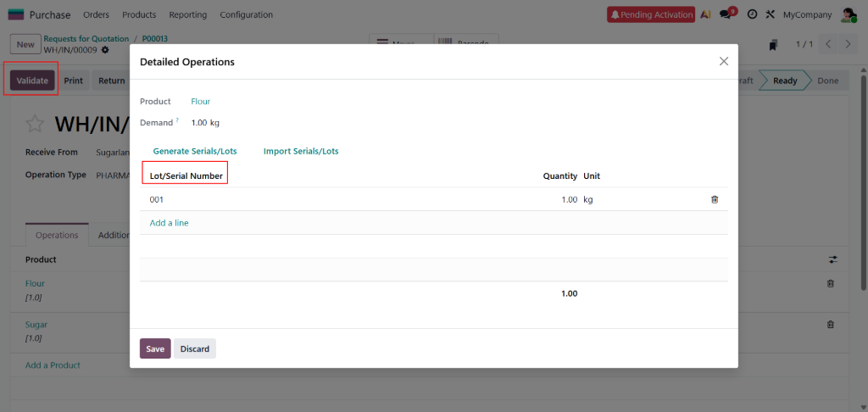Open the activities clock icon
868x412 pixels.
pyautogui.click(x=752, y=14)
